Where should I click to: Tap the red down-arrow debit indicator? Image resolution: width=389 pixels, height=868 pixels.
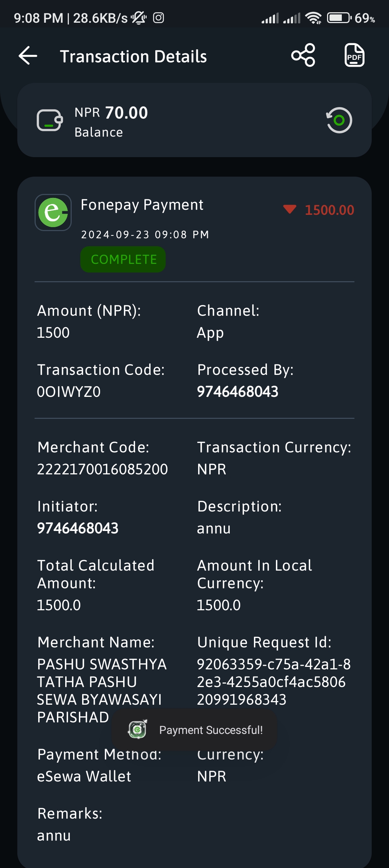(x=290, y=209)
